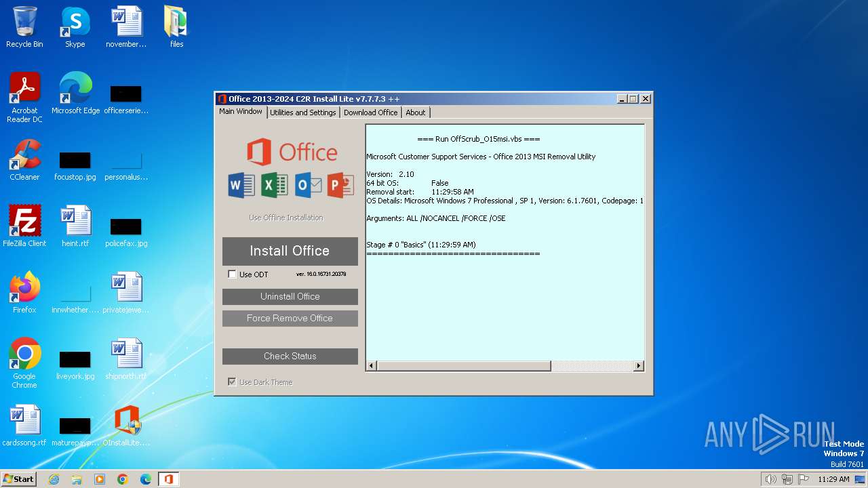868x488 pixels.
Task: Open the Action Center flag tray icon
Action: 804,479
